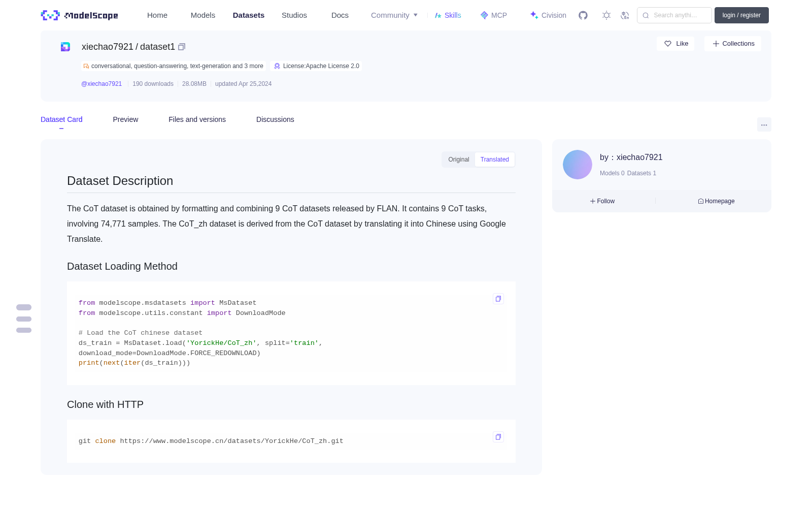
Task: Open the @xiechao7921 profile link
Action: 101,84
